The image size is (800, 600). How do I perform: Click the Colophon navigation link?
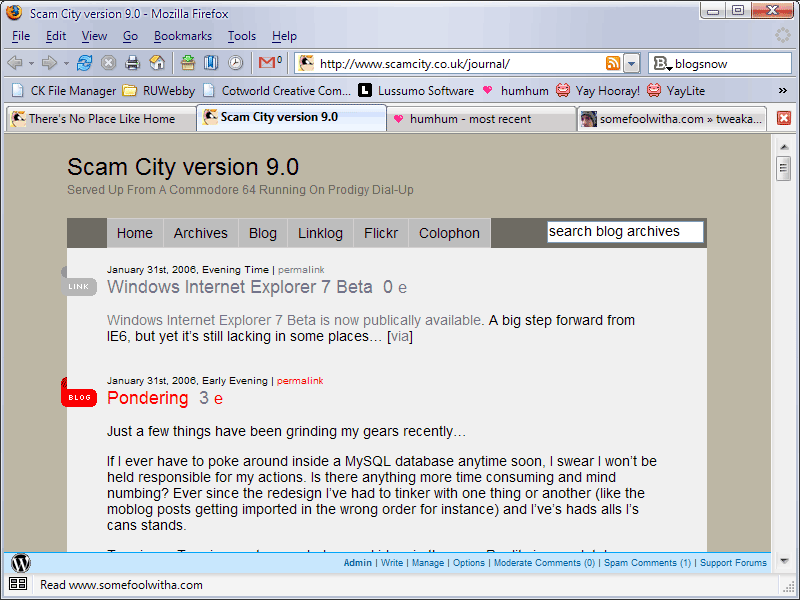(x=449, y=233)
